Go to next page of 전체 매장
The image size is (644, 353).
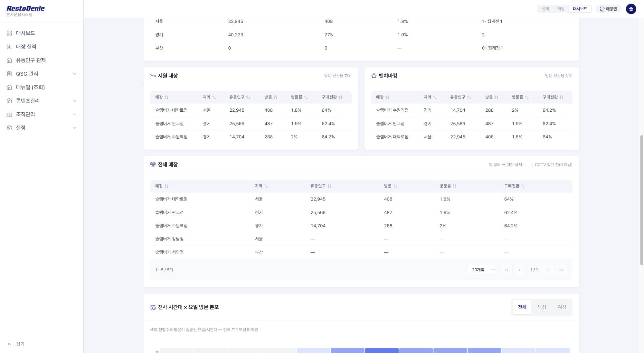click(x=549, y=270)
